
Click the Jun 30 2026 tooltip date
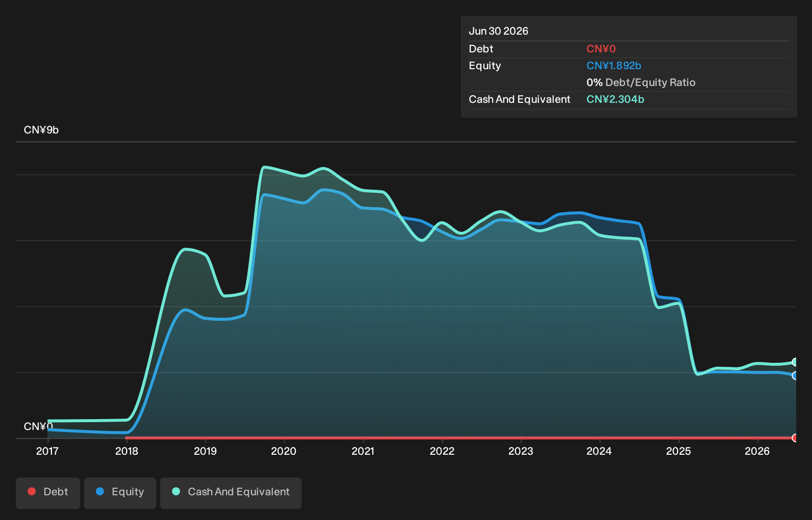[x=498, y=31]
